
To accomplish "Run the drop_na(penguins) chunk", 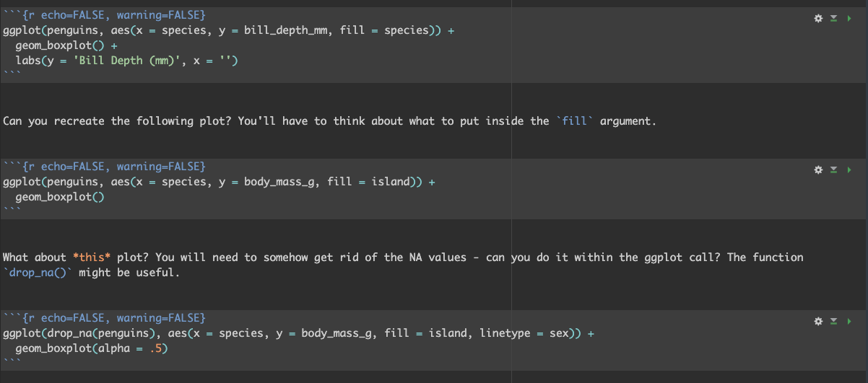I will point(849,321).
